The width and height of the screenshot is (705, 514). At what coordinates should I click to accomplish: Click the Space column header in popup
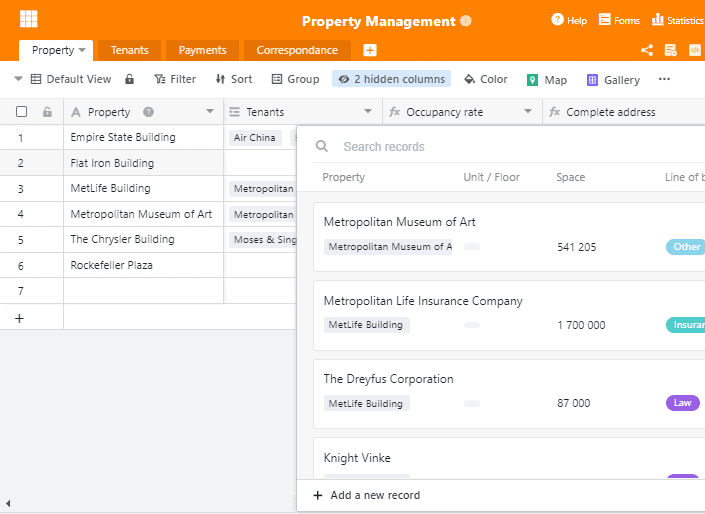tap(571, 177)
